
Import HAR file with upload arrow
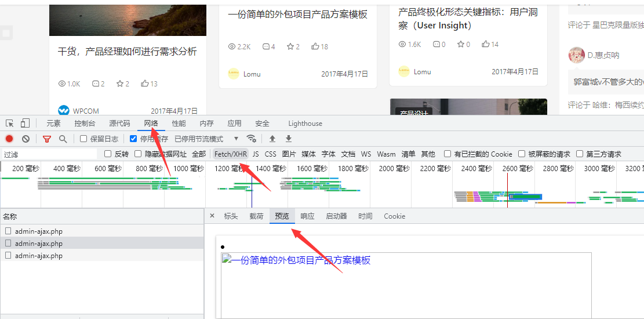tap(272, 139)
